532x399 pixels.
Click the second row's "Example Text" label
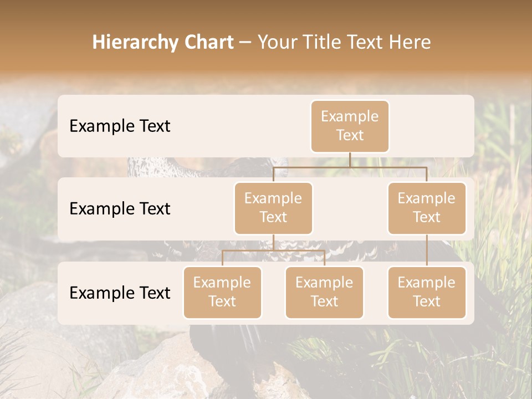120,208
